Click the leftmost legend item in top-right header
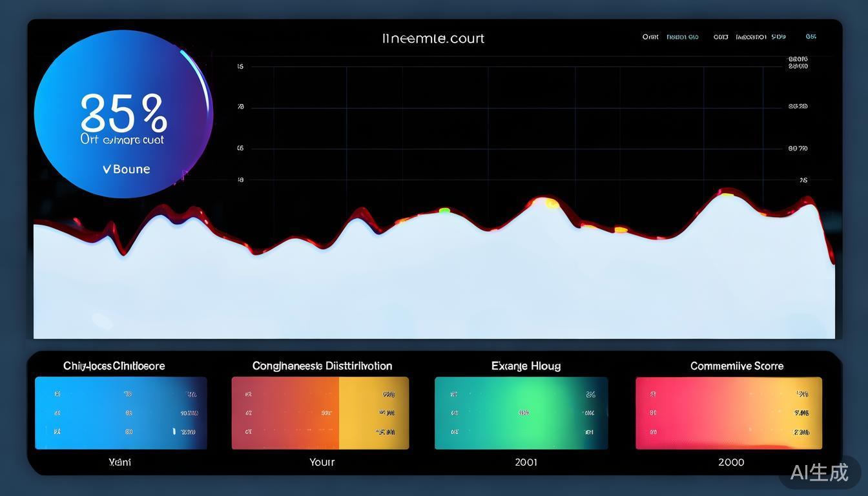This screenshot has height=496, width=868. [x=650, y=37]
